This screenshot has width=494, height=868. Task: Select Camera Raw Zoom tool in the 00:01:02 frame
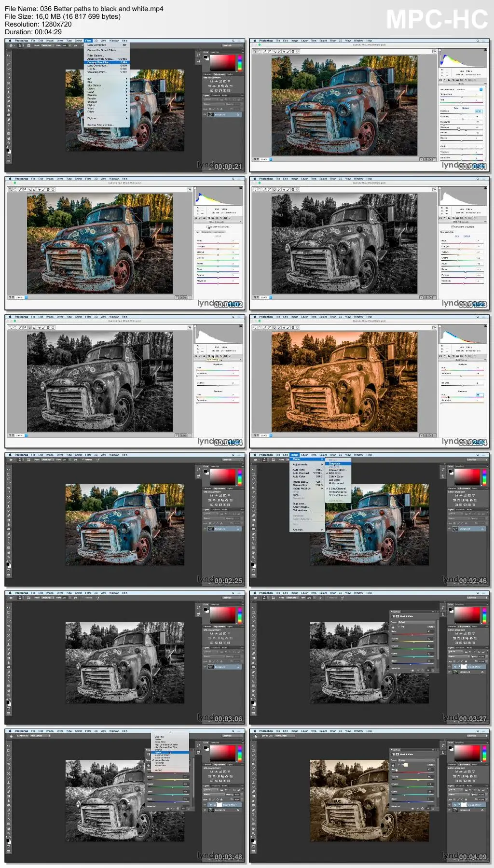(9, 189)
